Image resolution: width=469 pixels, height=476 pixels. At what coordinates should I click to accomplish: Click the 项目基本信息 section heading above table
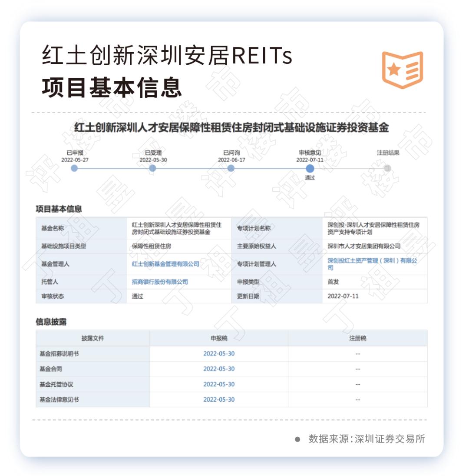click(59, 209)
